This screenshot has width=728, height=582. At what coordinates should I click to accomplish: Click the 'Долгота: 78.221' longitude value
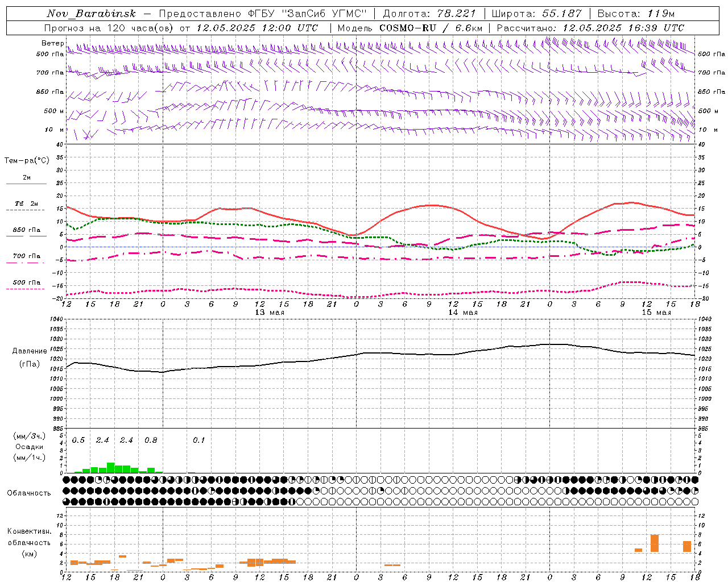(x=429, y=14)
